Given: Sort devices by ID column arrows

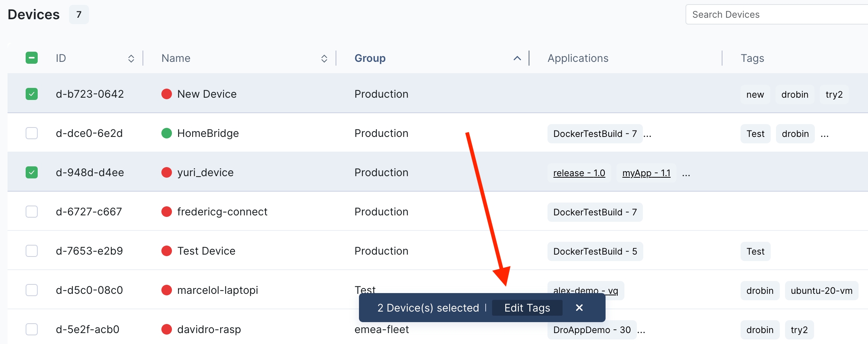Looking at the screenshot, I should pyautogui.click(x=131, y=58).
